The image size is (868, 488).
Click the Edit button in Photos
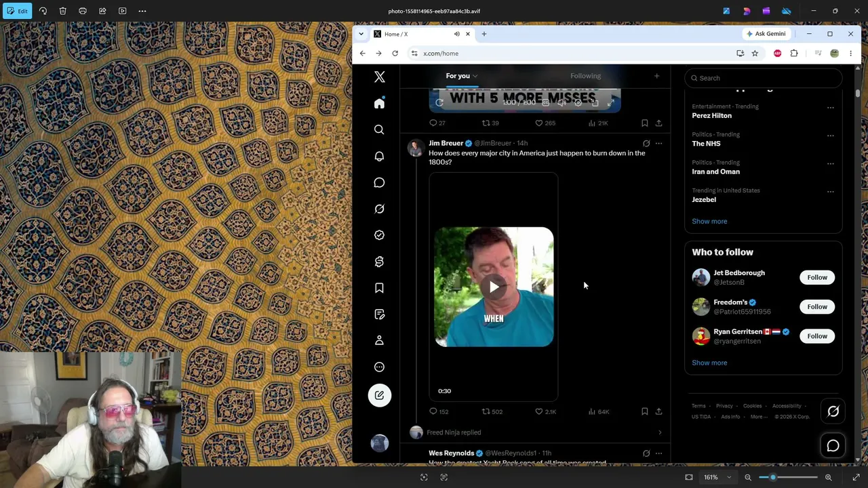pos(18,11)
